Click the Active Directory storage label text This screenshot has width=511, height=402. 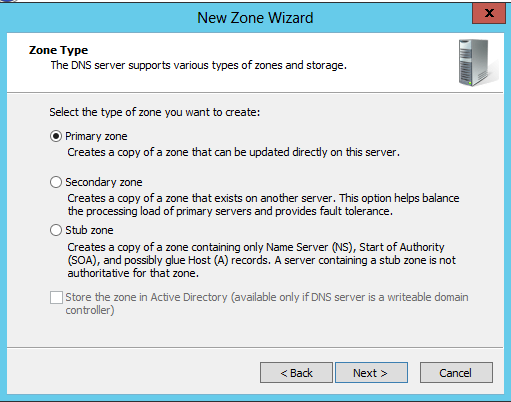click(267, 304)
